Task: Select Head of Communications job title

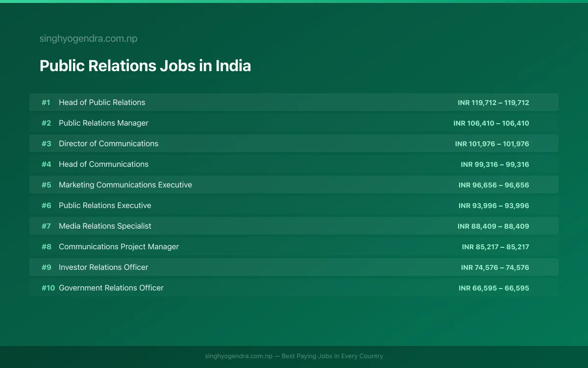Action: point(103,164)
